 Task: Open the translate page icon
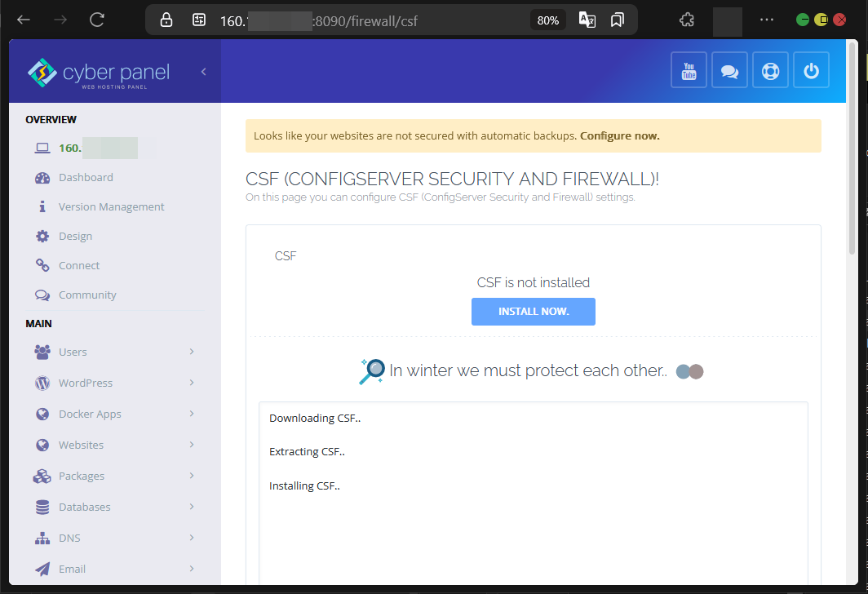pyautogui.click(x=587, y=20)
